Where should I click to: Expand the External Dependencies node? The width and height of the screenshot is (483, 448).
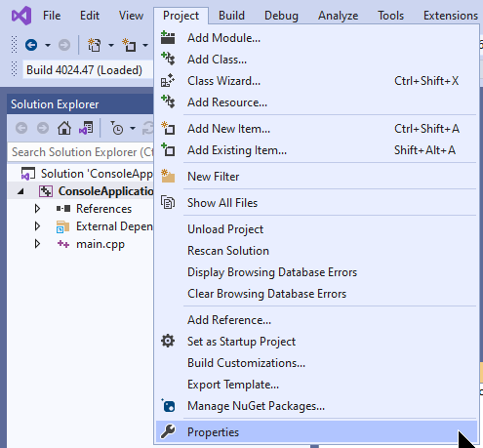37,226
